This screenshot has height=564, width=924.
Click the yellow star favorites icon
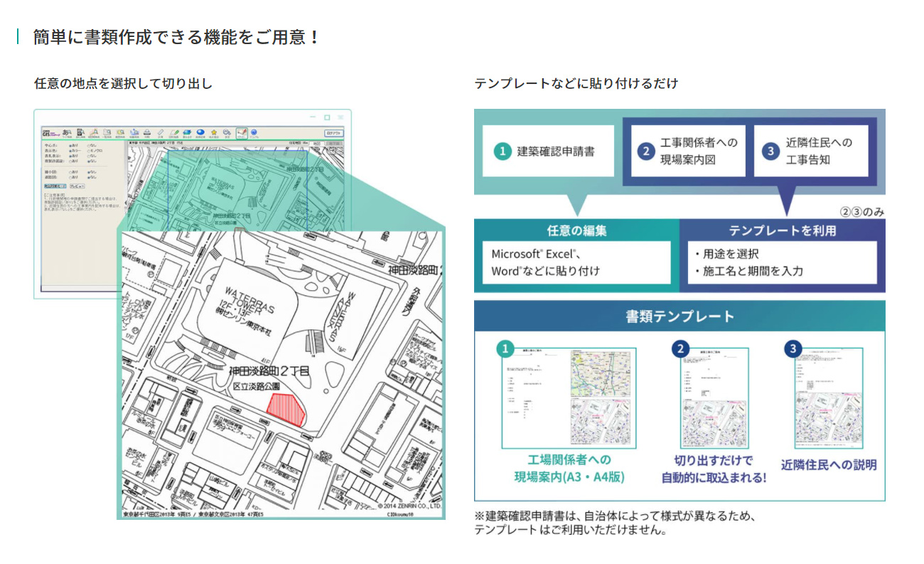tap(214, 132)
